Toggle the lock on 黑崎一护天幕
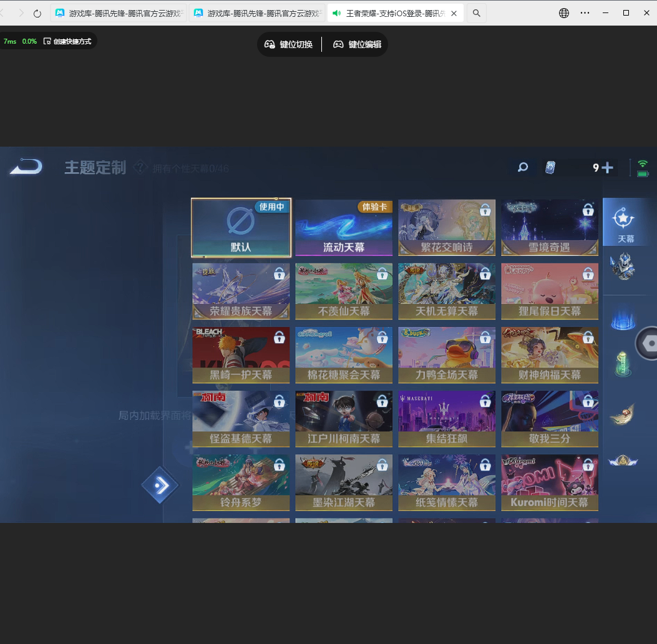 (279, 338)
